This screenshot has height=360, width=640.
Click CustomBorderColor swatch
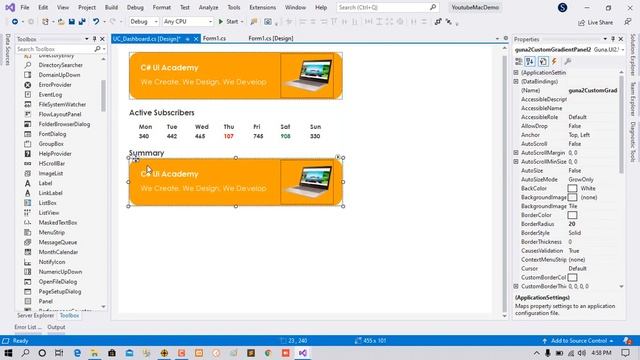[x=572, y=278]
